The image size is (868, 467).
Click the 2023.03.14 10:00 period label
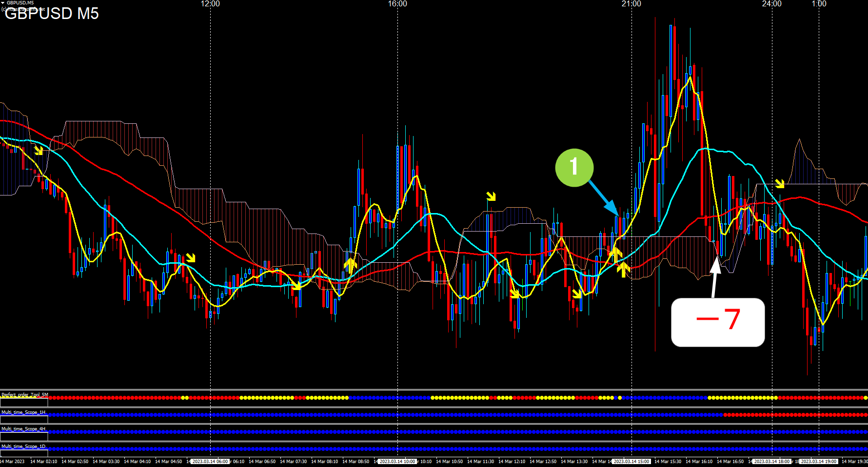click(x=397, y=462)
